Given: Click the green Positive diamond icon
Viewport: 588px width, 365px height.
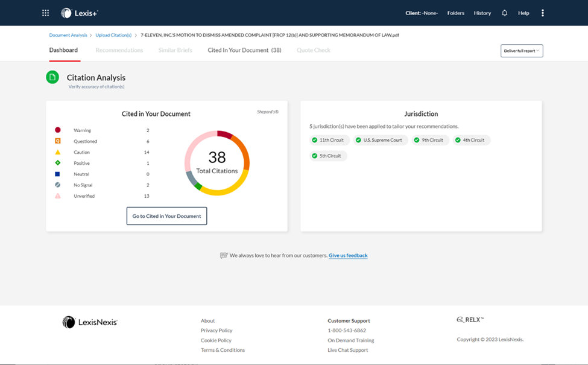Looking at the screenshot, I should (58, 163).
